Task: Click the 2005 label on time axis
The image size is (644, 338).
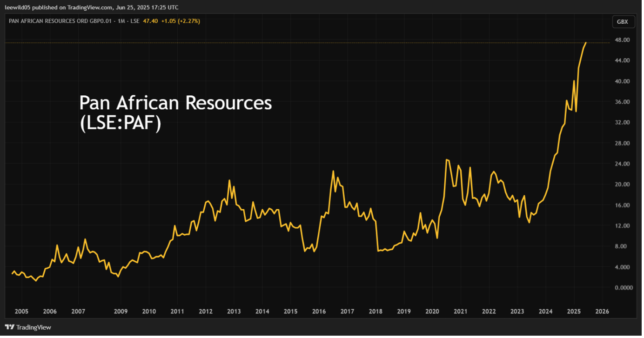Action: [x=21, y=311]
